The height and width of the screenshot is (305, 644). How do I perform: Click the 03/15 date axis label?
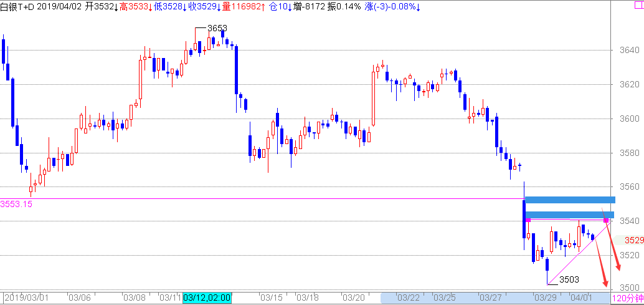pos(272,298)
